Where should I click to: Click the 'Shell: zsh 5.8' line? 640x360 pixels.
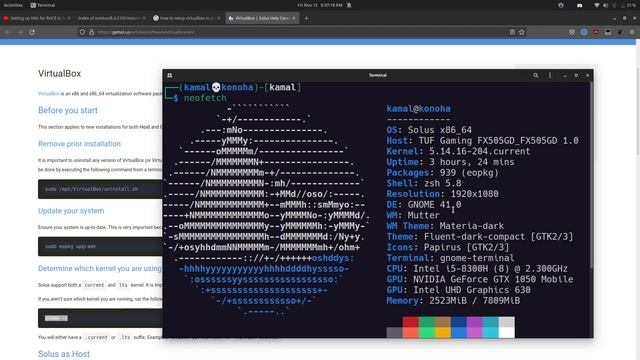coord(424,183)
